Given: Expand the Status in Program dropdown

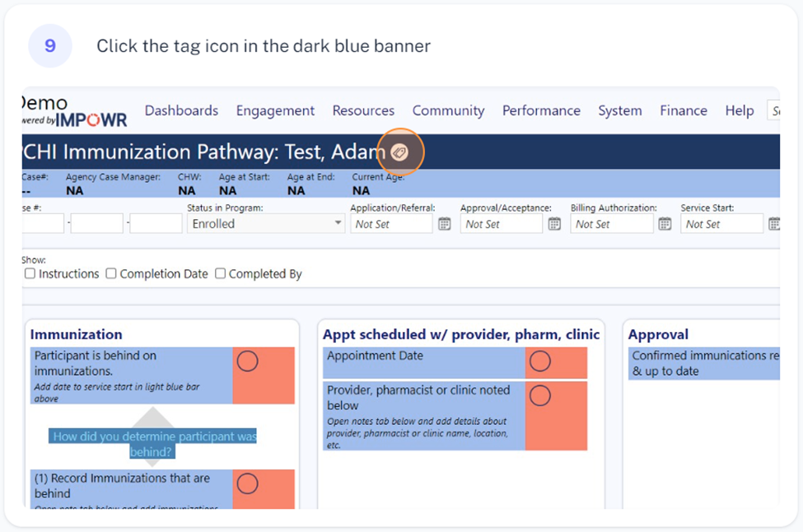Looking at the screenshot, I should [x=266, y=224].
